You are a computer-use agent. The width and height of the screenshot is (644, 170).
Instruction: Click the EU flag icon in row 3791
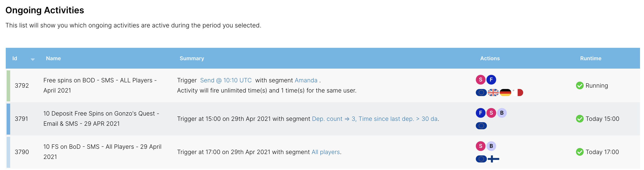pyautogui.click(x=481, y=126)
